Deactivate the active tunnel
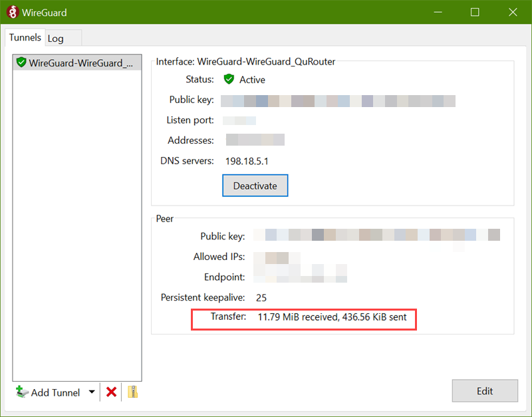Screen dimensions: 532x417 (x=255, y=186)
